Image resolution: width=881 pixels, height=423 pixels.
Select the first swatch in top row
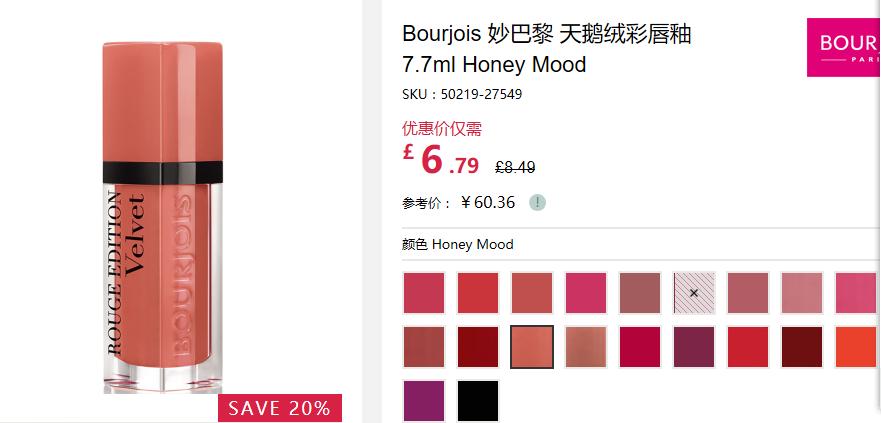click(424, 293)
